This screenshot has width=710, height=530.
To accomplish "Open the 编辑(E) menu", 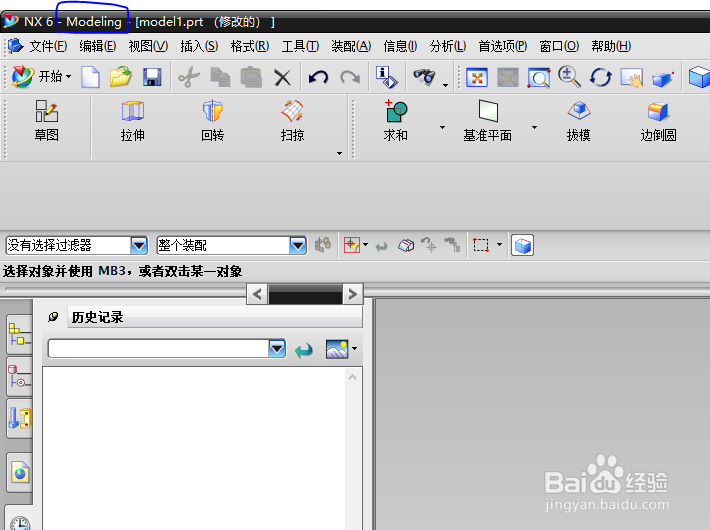I will (98, 46).
